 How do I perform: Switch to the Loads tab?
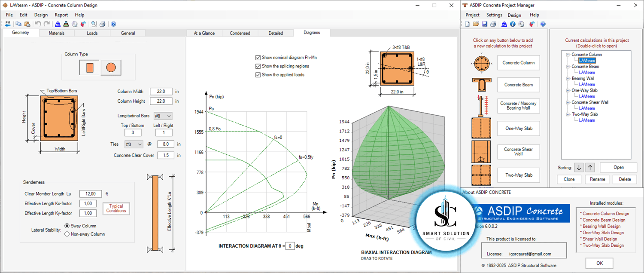pyautogui.click(x=92, y=33)
